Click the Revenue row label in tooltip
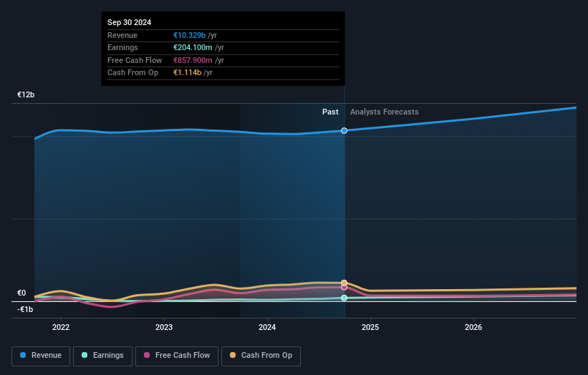 point(122,35)
